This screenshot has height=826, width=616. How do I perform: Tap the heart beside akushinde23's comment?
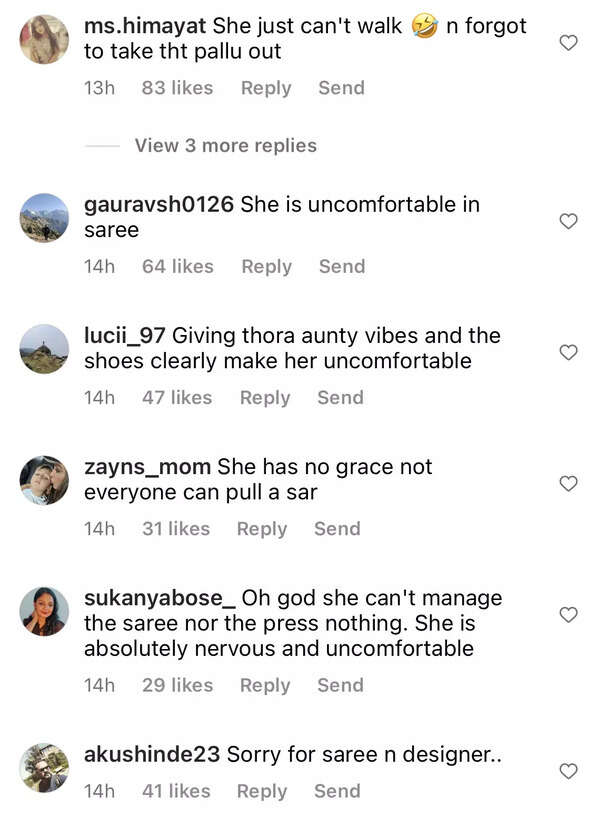[x=568, y=771]
